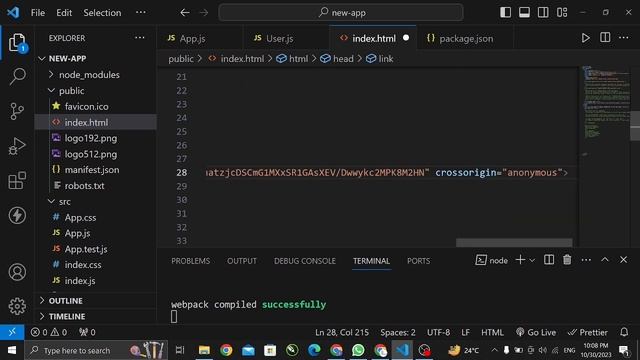Screen dimensions: 640x360
Task: Click Ln 28, Col 215 go to line
Action: pos(342,332)
